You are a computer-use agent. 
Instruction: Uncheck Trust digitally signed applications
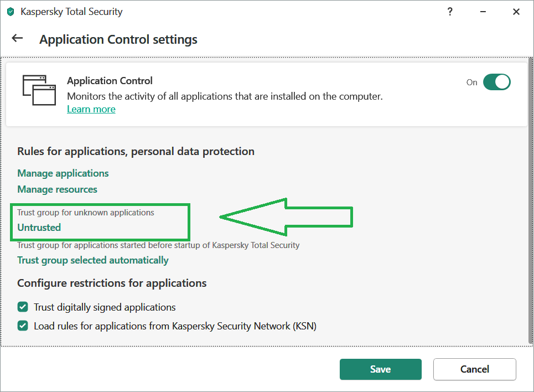(23, 307)
